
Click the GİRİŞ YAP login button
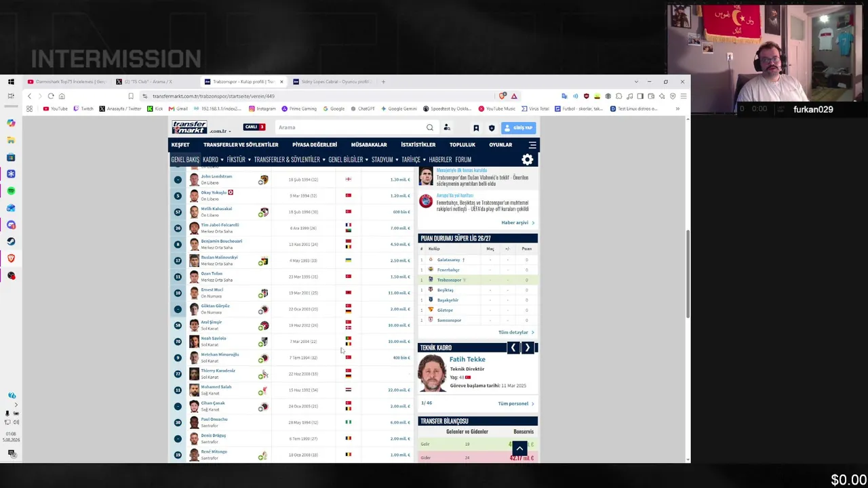click(x=519, y=127)
